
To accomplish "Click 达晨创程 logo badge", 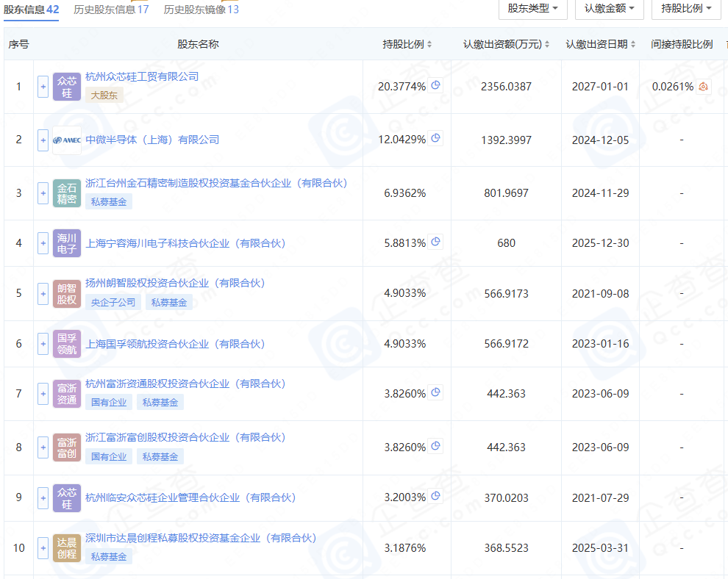I will pos(67,548).
